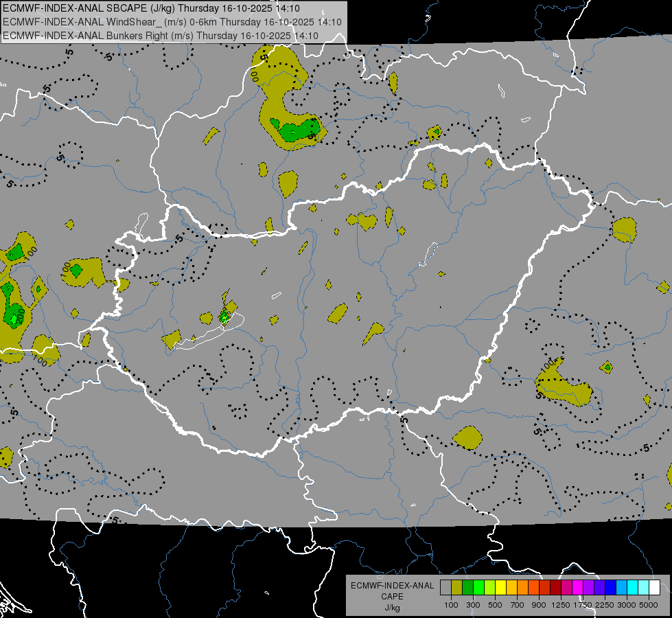The height and width of the screenshot is (618, 672).
Task: Select the olive legend swatch after 100
Action: (457, 587)
